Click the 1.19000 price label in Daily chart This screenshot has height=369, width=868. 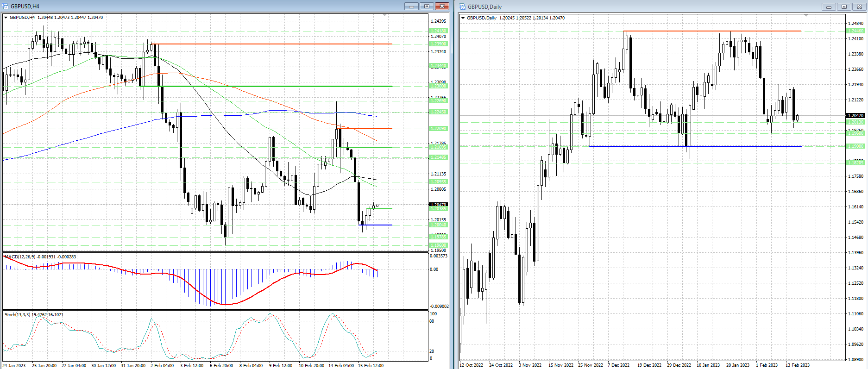(855, 146)
